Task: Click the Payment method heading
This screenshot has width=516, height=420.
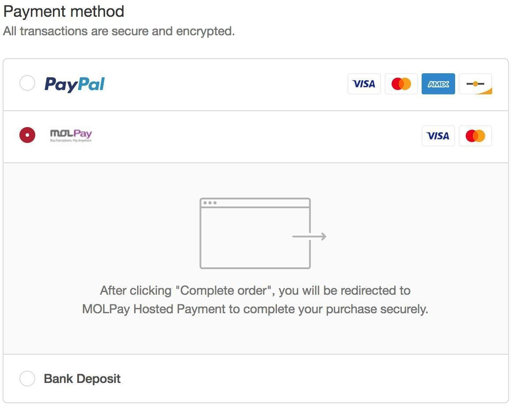Action: 64,11
